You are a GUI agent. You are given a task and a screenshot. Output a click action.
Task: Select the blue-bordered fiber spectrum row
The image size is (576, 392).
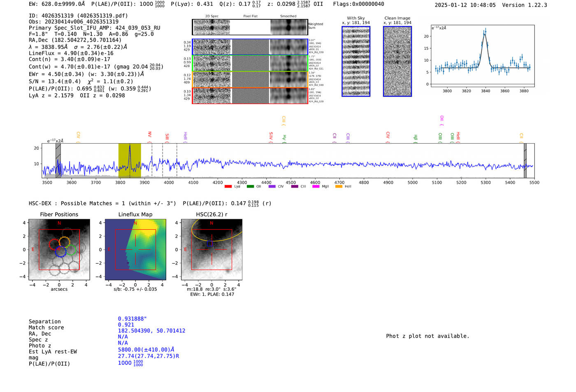pyautogui.click(x=250, y=47)
